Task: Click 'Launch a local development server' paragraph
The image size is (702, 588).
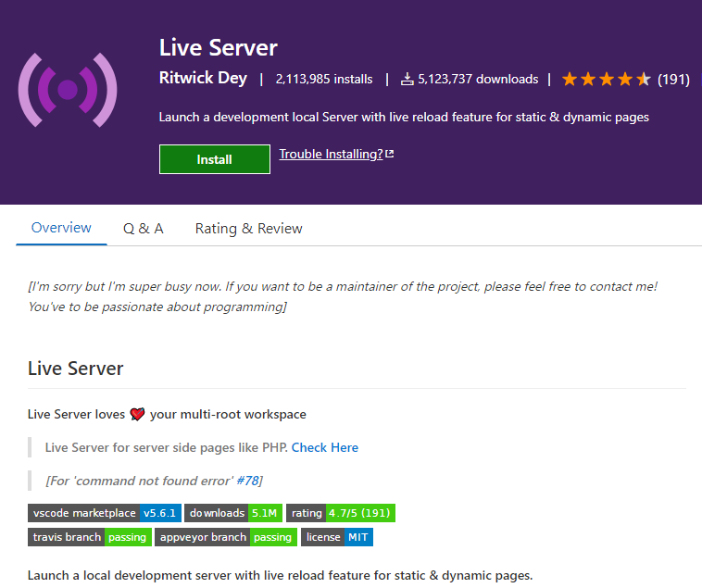Action: 280,575
